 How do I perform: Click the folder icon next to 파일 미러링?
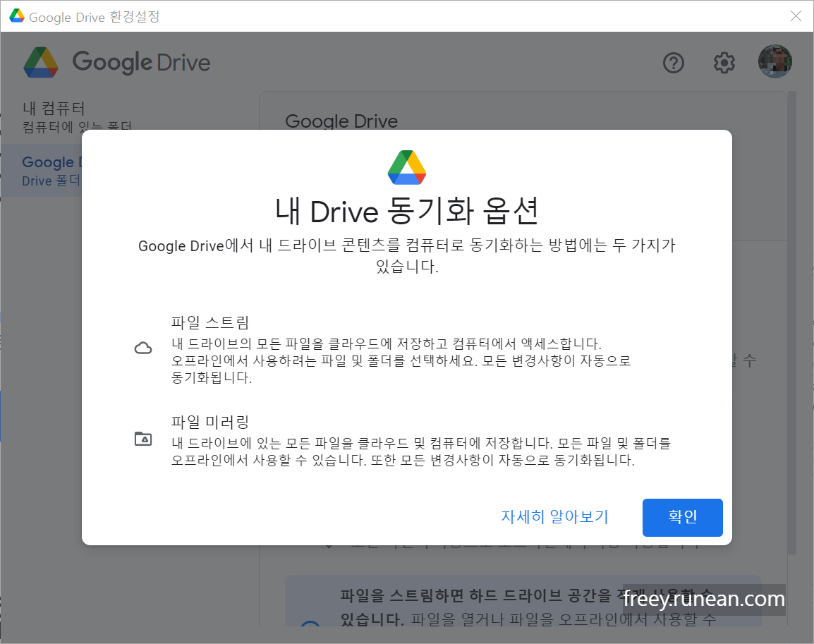144,438
